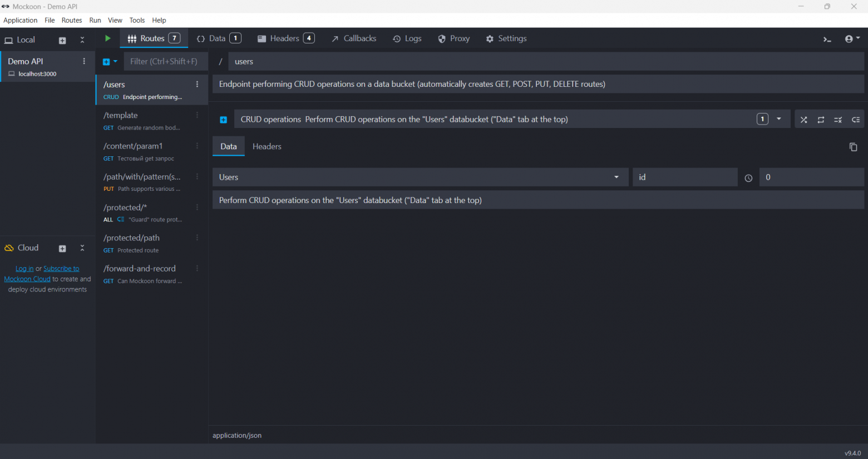Open the Application menu
This screenshot has width=868, height=459.
21,20
